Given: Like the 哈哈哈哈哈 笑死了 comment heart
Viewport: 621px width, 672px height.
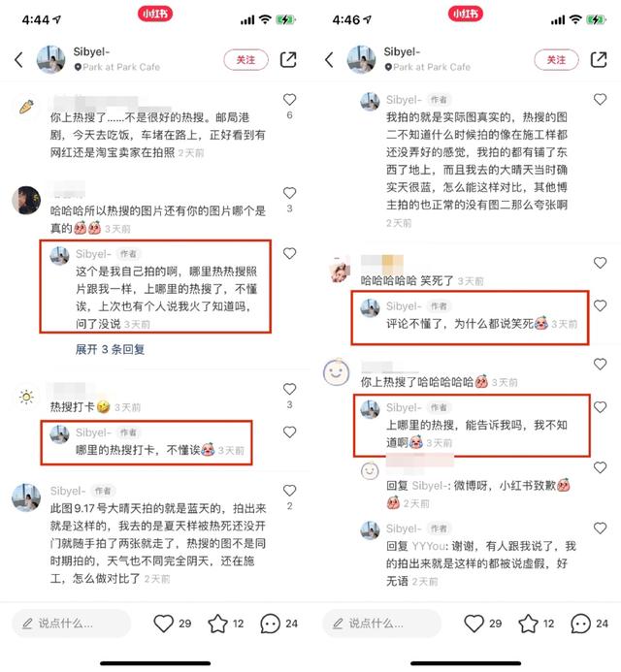Looking at the screenshot, I should pos(601,262).
